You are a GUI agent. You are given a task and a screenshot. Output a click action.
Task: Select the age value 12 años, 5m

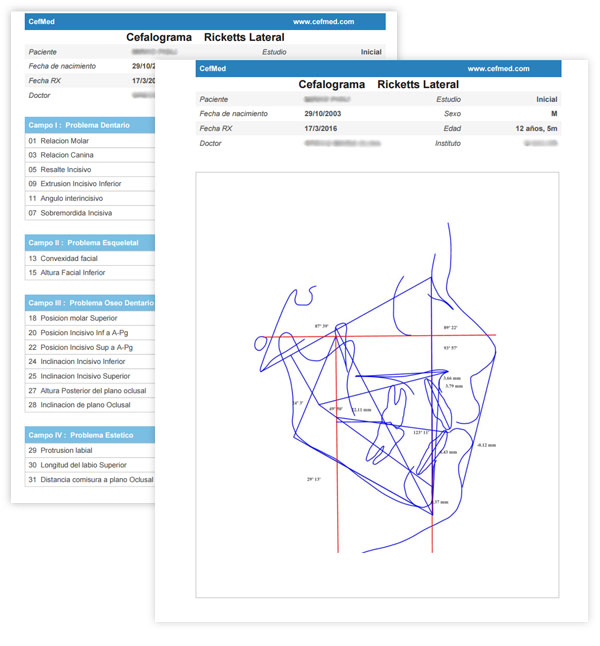click(536, 129)
